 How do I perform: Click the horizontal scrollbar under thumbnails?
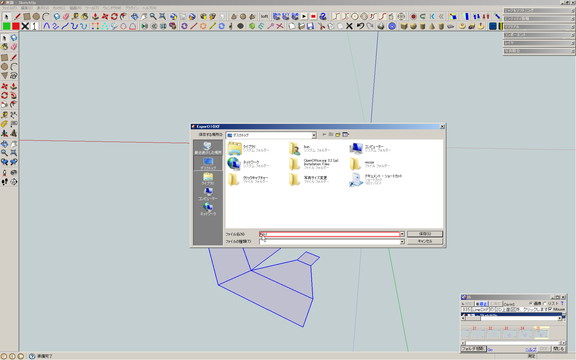point(513,342)
